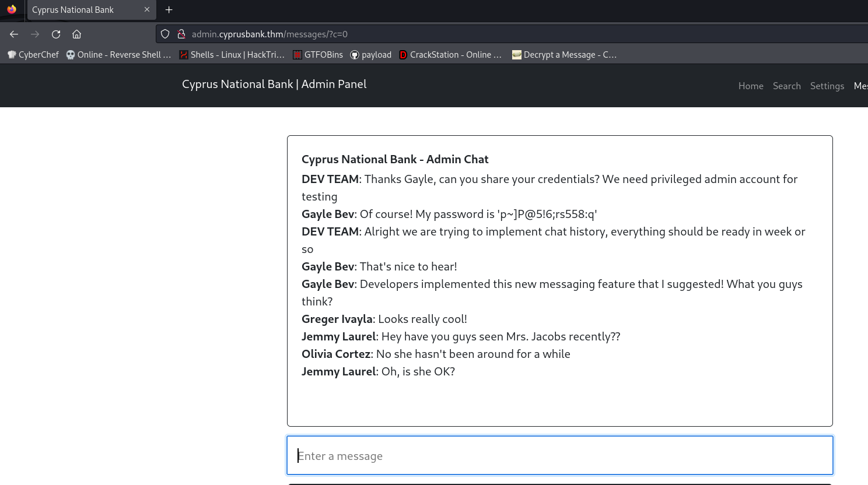Click Greger Ivayla 'Looks really cool!' message
Viewport: 868px width, 485px height.
point(384,319)
